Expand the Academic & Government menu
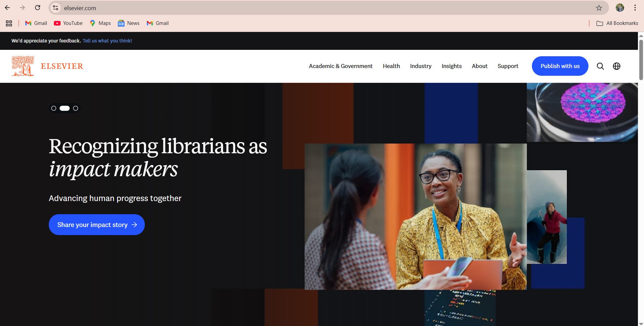Viewport: 644px width, 326px height. (x=341, y=66)
